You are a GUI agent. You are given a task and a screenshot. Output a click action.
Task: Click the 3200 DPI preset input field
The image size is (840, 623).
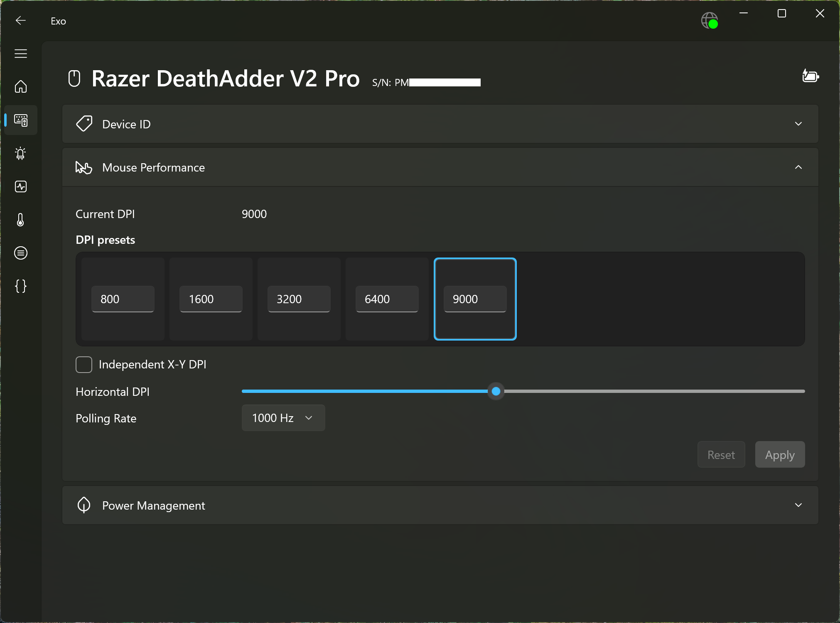[299, 299]
